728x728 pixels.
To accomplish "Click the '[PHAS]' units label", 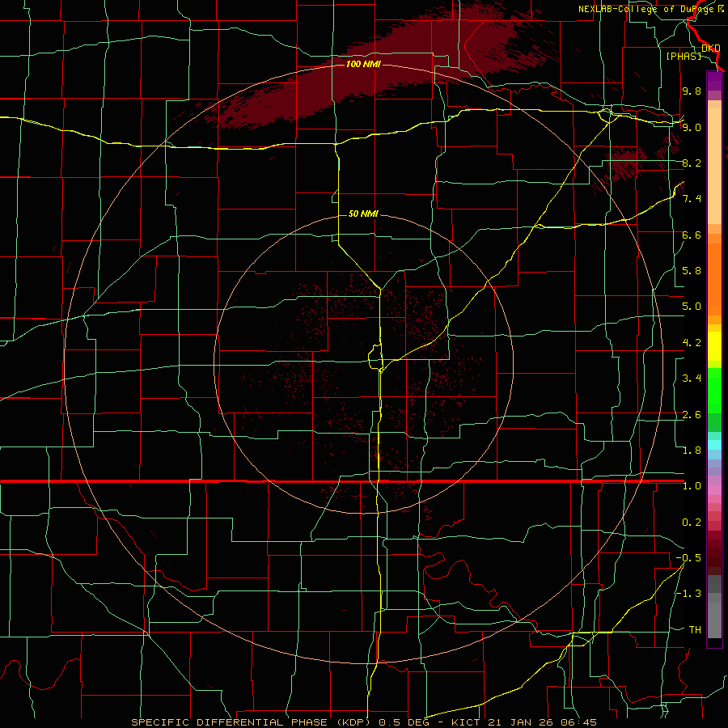I will (684, 56).
